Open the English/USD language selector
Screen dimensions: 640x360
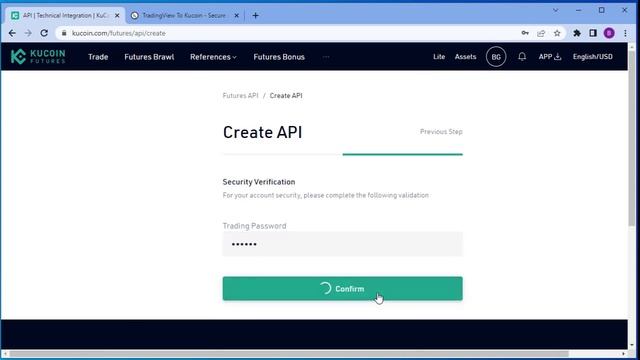click(x=592, y=57)
